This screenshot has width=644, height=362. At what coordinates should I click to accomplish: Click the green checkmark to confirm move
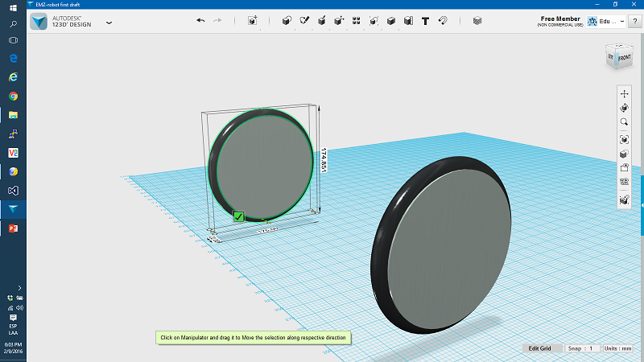pos(238,216)
